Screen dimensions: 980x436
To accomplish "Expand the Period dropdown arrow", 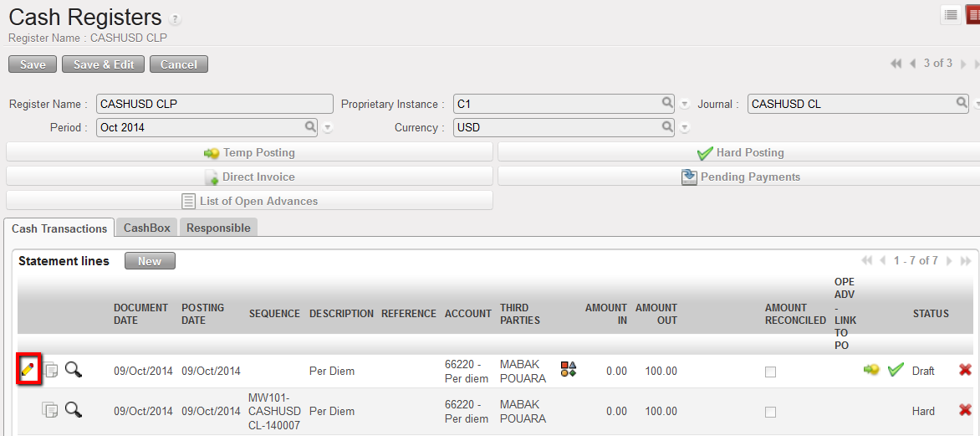I will click(328, 127).
